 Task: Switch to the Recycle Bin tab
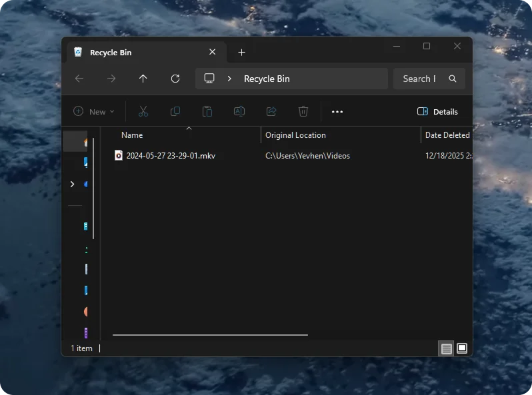(x=147, y=52)
